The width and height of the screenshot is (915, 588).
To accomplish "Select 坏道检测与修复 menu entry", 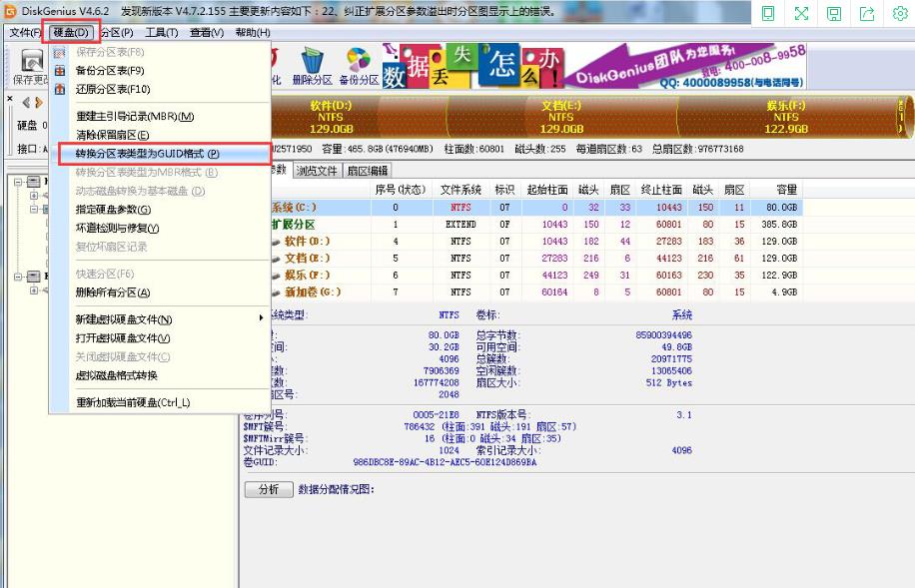I will coord(161,228).
